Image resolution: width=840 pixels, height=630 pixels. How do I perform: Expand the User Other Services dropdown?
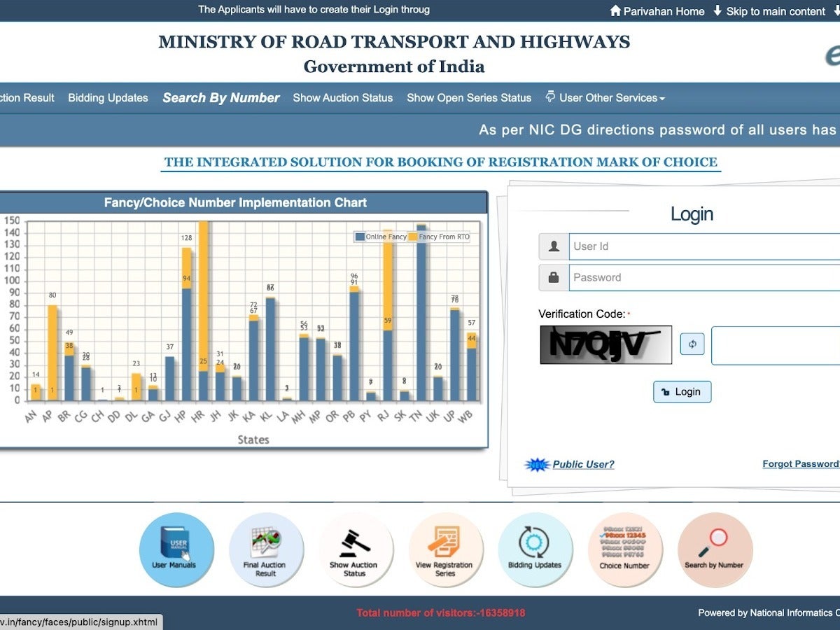[x=605, y=98]
